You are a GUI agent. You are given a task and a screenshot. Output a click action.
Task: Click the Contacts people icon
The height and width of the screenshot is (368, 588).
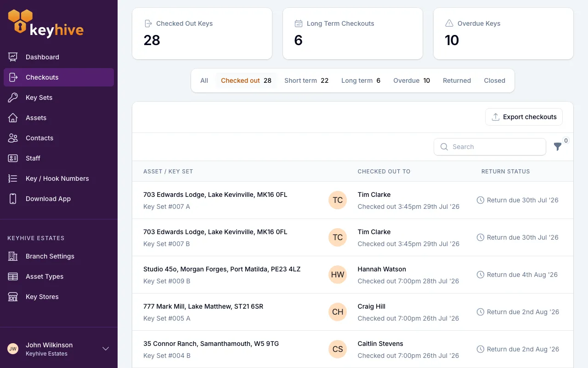pos(13,138)
